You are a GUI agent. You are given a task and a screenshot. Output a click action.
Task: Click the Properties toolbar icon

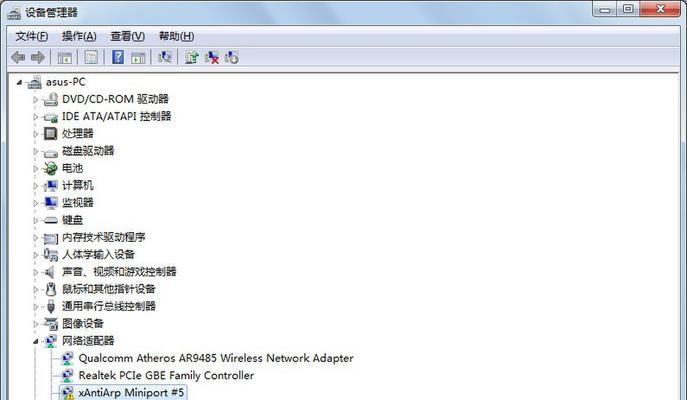click(91, 57)
